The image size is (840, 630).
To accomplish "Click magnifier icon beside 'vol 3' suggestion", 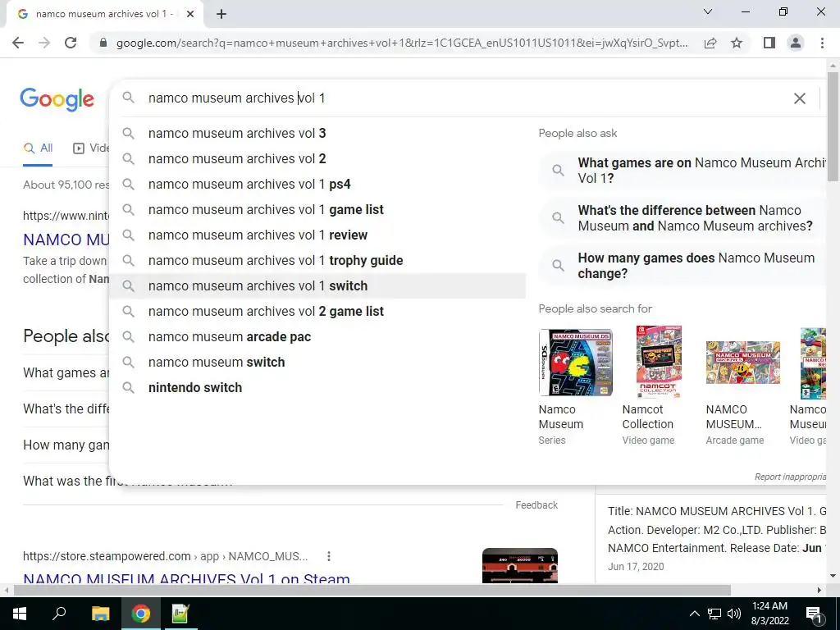I will click(128, 134).
